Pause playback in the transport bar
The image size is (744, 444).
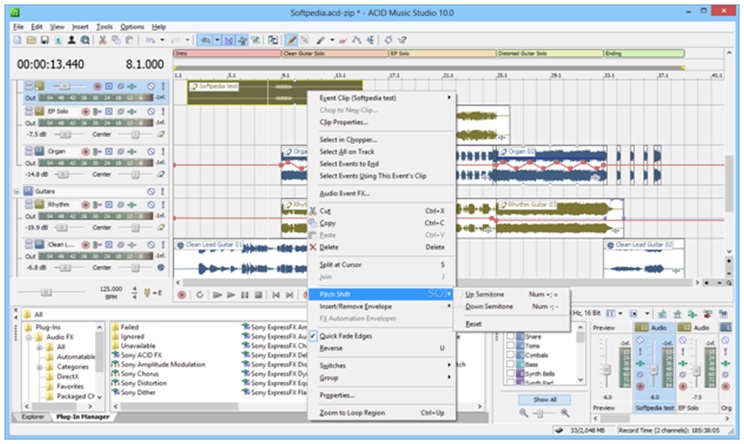pos(244,295)
